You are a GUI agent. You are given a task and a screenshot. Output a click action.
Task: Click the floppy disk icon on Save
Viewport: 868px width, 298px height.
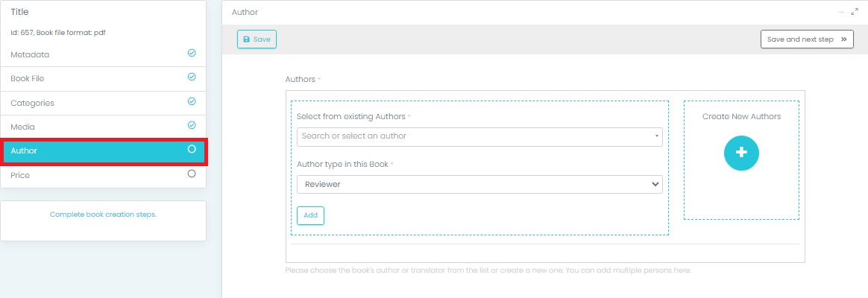pos(247,39)
